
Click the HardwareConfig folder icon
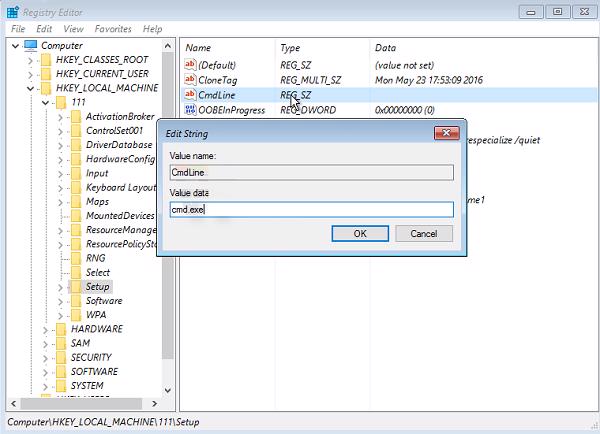(x=76, y=159)
